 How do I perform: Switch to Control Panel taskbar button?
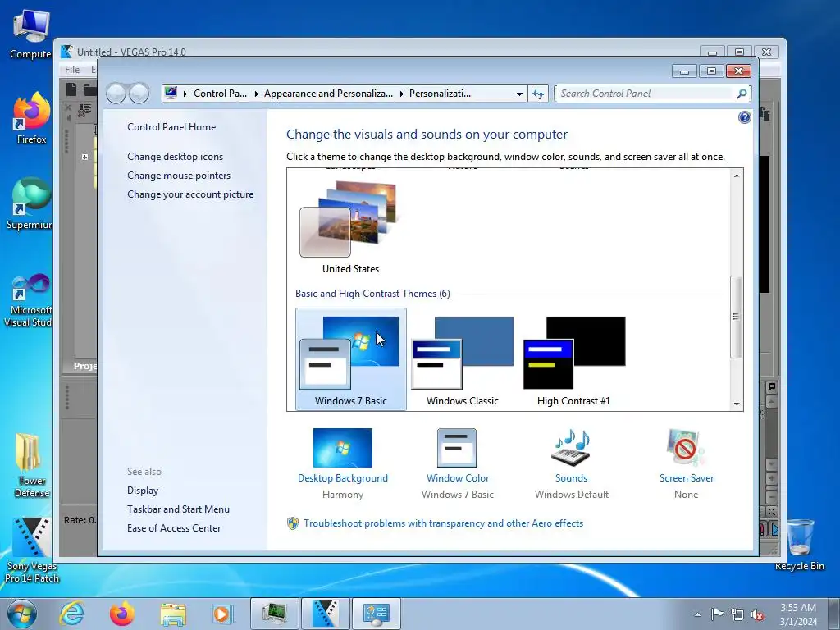click(376, 614)
